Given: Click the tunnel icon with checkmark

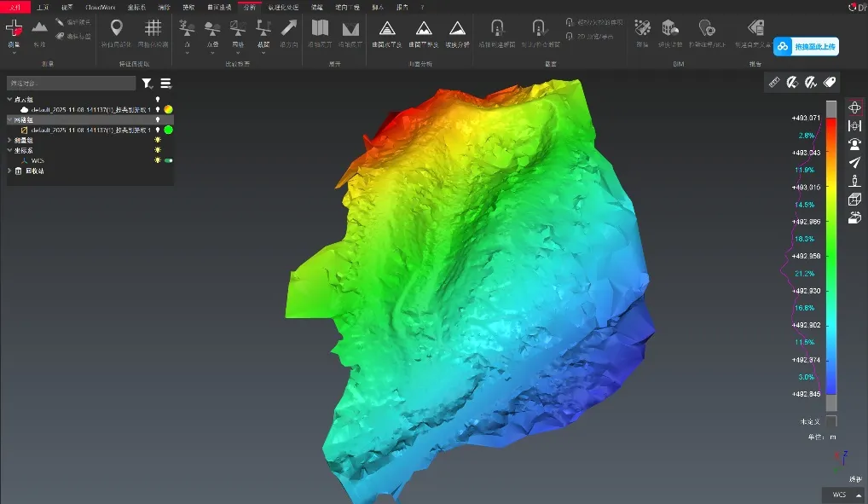Looking at the screenshot, I should [x=540, y=27].
